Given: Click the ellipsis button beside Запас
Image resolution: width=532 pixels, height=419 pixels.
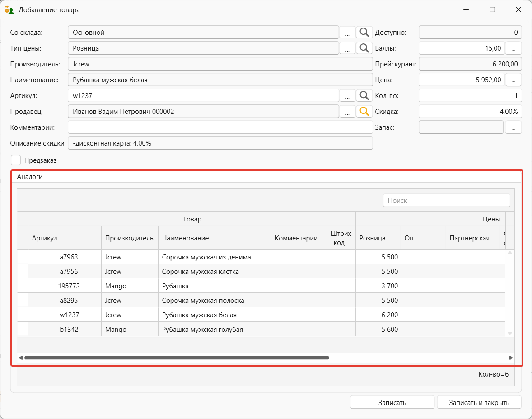Looking at the screenshot, I should click(x=513, y=127).
